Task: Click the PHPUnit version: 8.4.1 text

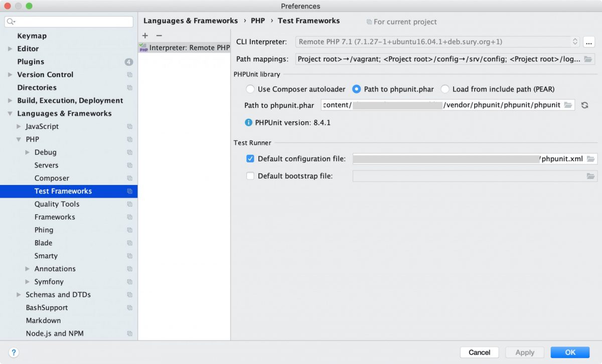Action: pos(292,122)
